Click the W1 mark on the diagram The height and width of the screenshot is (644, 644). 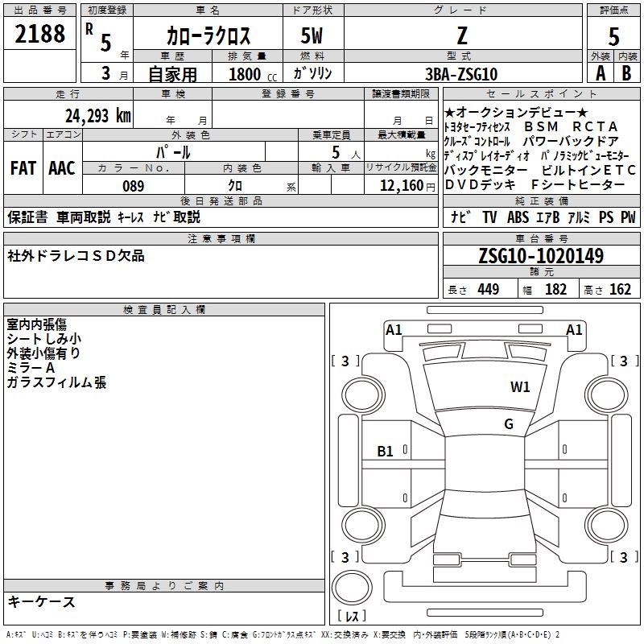point(520,387)
